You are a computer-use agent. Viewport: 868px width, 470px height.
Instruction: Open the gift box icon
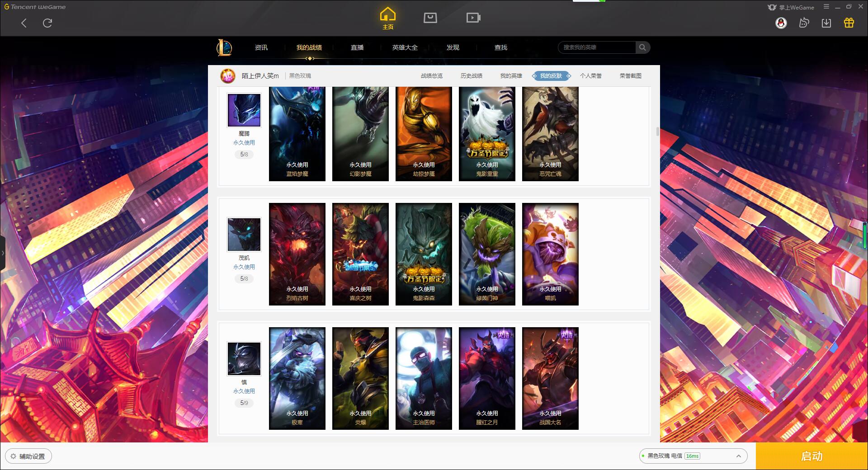coord(849,23)
